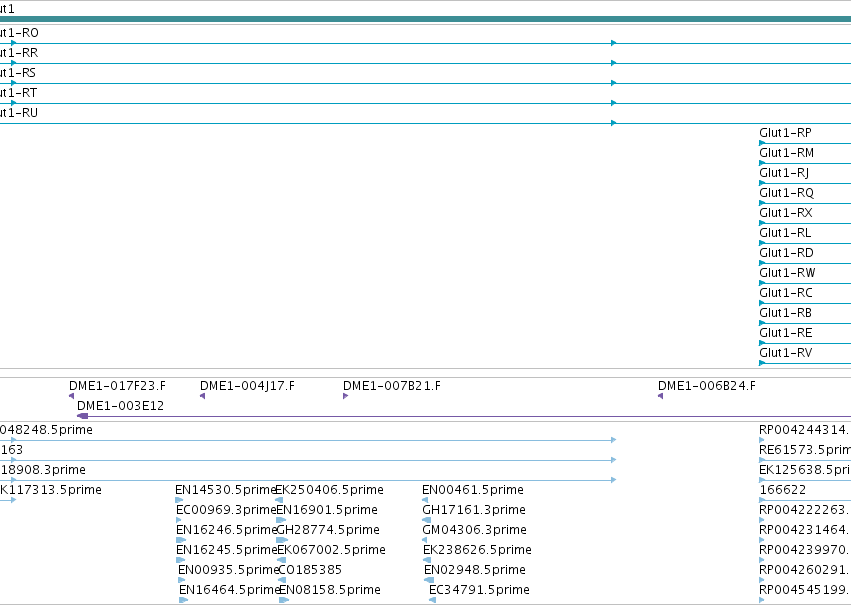
Task: Click the EN00461.5prime EST label
Action: click(473, 490)
